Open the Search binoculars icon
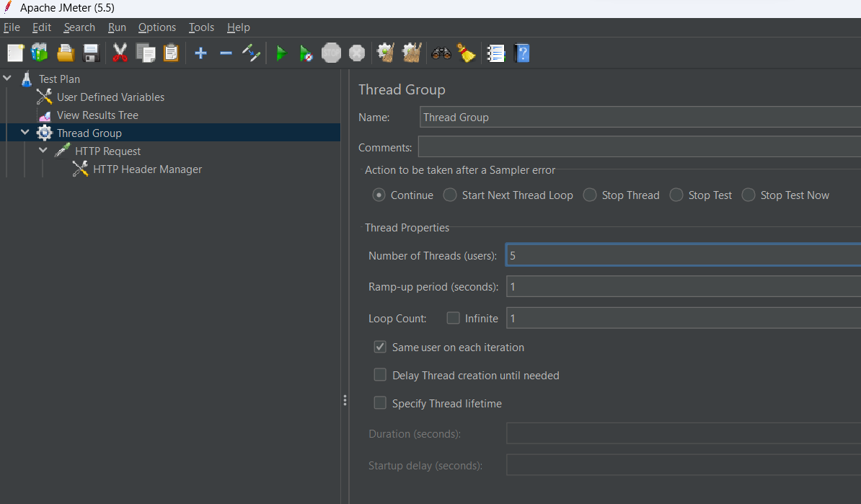The image size is (861, 504). tap(441, 53)
